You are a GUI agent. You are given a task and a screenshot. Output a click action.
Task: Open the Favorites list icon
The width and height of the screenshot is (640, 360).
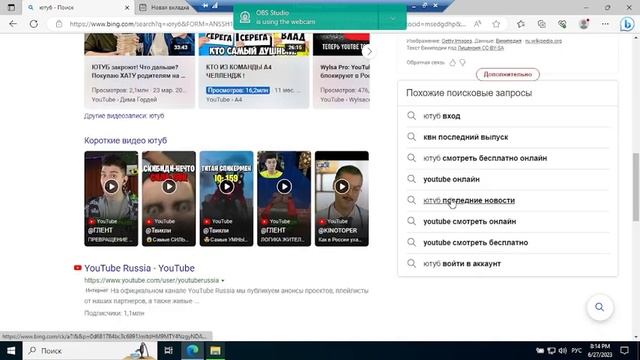pyautogui.click(x=521, y=24)
